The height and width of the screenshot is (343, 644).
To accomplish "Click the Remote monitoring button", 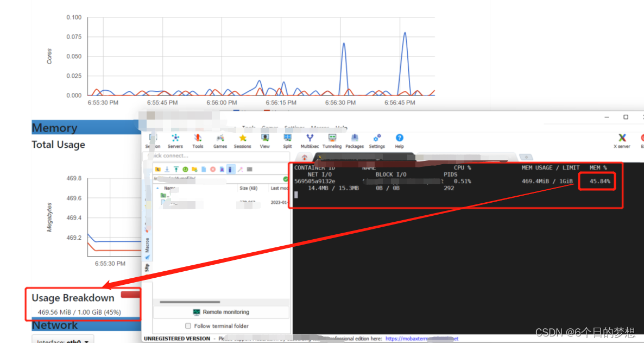I will click(x=221, y=312).
